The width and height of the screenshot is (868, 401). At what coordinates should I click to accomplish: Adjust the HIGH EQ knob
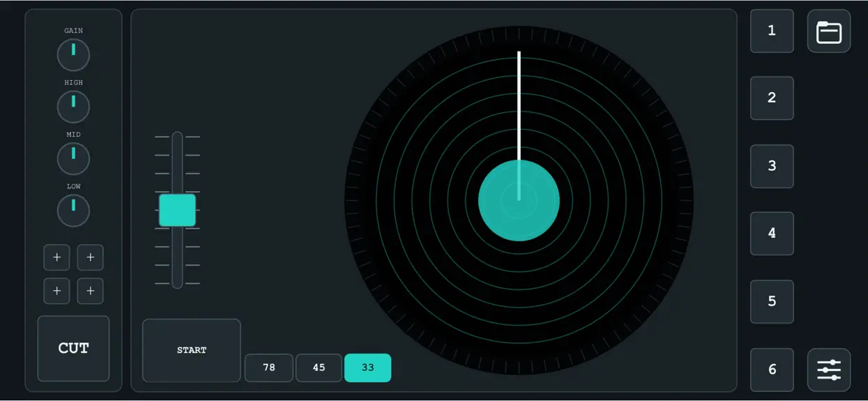tap(73, 107)
